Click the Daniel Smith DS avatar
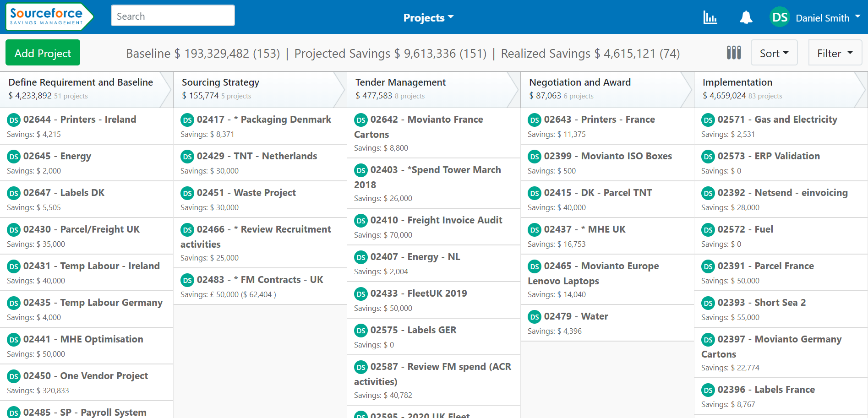This screenshot has width=868, height=418. (x=780, y=17)
